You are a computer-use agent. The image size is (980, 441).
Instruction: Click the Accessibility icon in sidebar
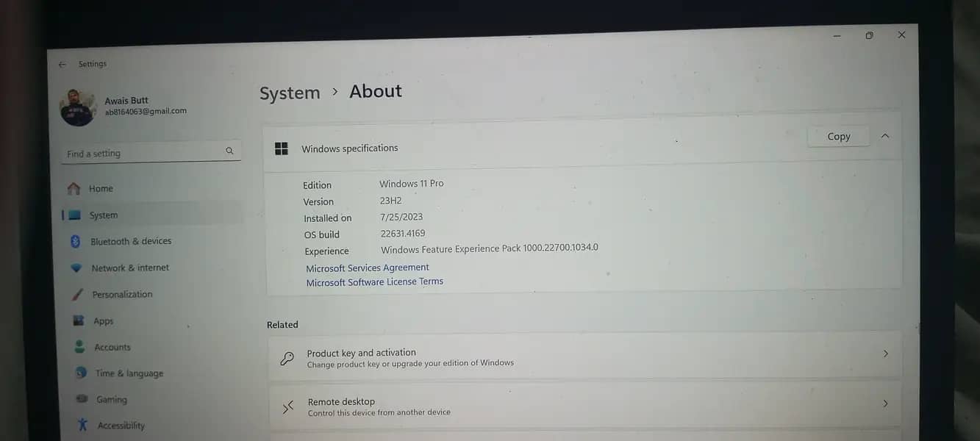coord(82,426)
